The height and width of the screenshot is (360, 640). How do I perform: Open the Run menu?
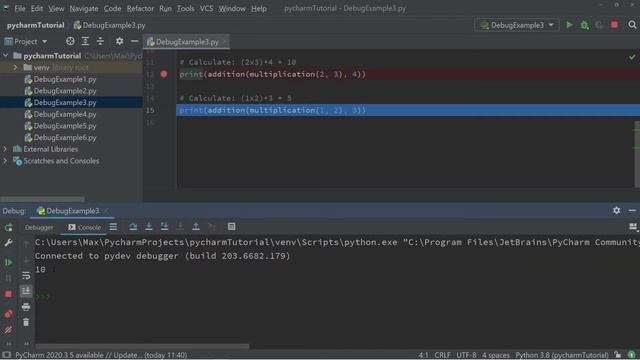pyautogui.click(x=165, y=8)
